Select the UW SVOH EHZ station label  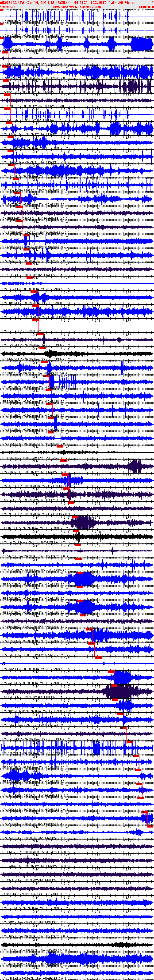click(35, 571)
